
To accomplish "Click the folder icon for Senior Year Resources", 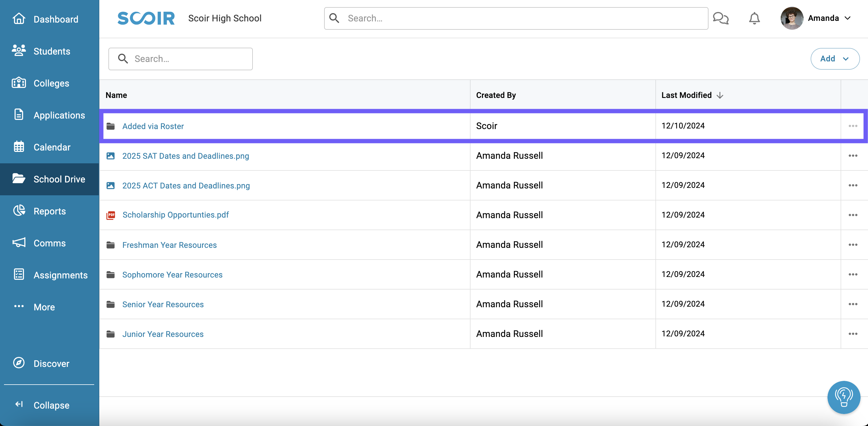I will pyautogui.click(x=110, y=304).
